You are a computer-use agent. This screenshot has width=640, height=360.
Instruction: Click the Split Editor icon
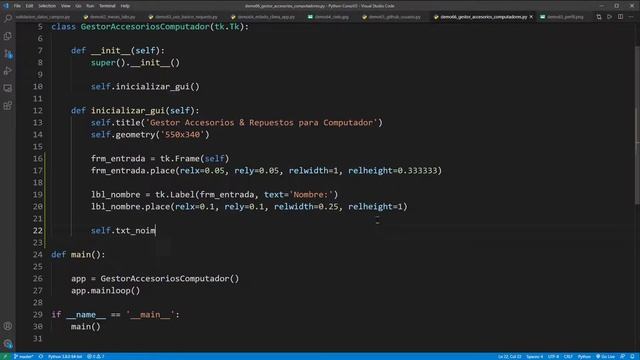click(620, 17)
